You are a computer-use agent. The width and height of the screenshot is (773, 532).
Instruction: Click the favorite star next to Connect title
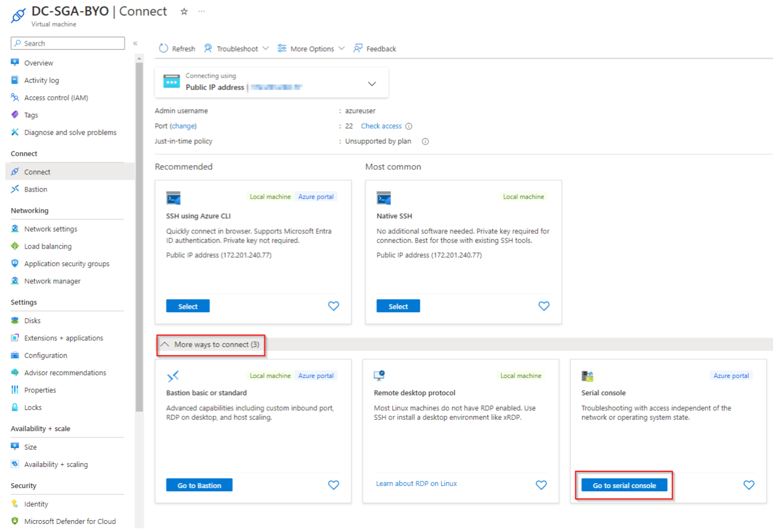[x=184, y=11]
